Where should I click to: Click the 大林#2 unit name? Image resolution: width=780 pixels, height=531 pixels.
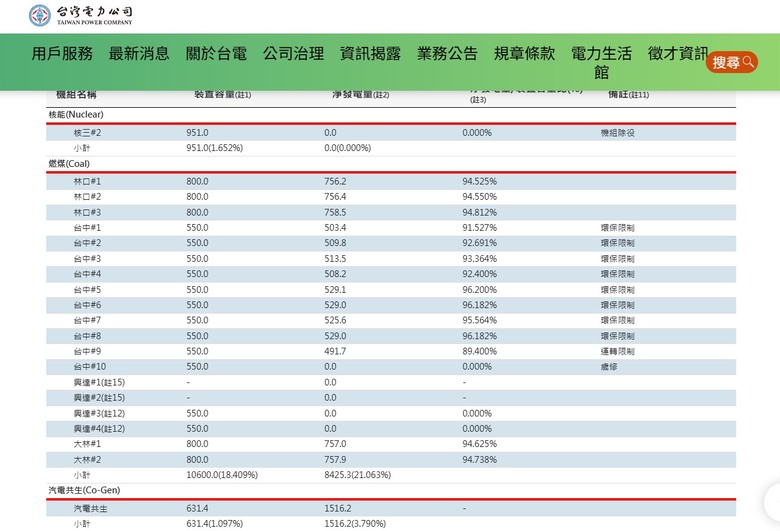88,460
